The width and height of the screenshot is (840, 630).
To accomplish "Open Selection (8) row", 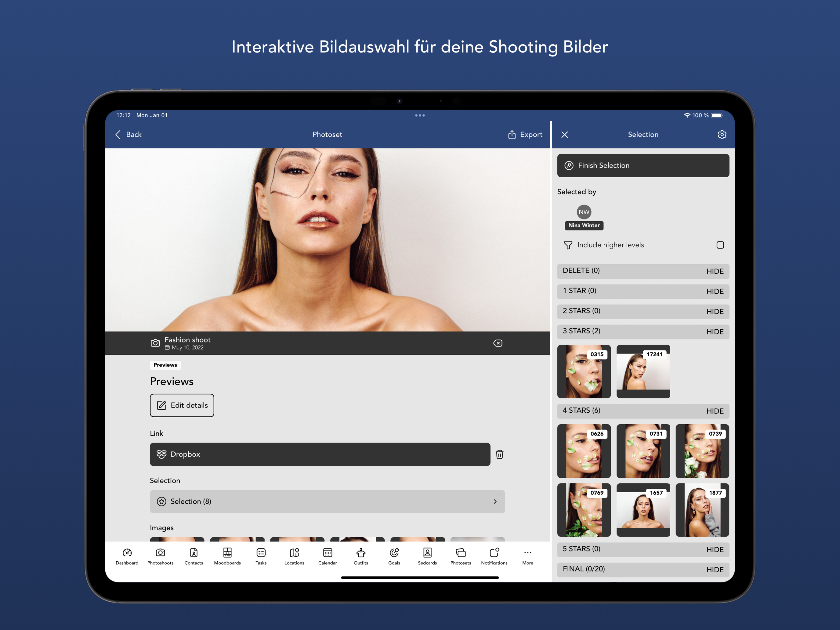I will [x=327, y=501].
